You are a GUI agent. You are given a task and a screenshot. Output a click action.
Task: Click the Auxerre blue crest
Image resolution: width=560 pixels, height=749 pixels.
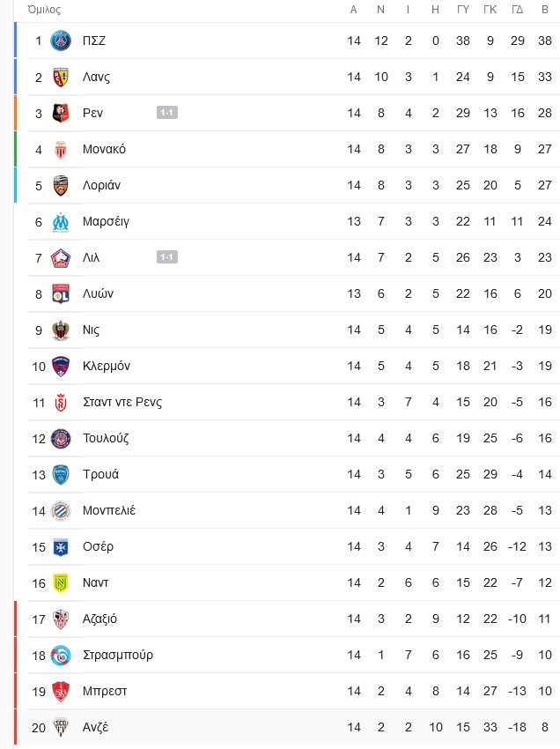[x=61, y=547]
